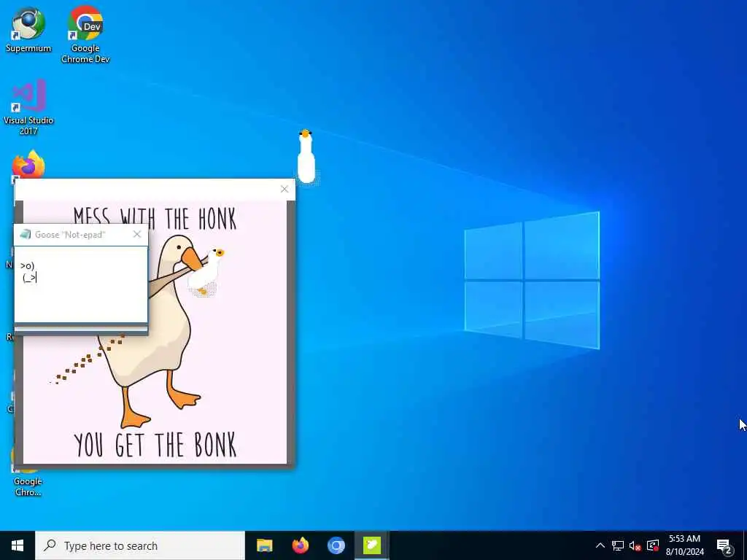Click the muted volume tray icon

tap(635, 545)
